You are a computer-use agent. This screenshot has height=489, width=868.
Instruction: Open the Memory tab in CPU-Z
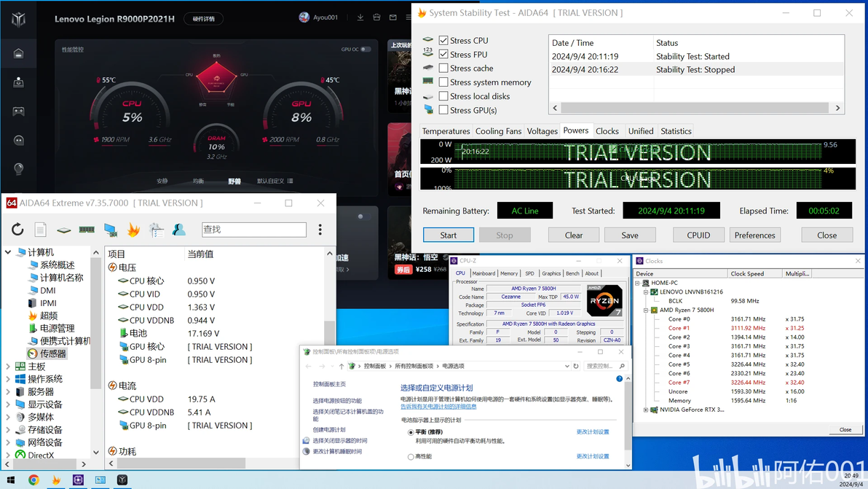click(509, 273)
